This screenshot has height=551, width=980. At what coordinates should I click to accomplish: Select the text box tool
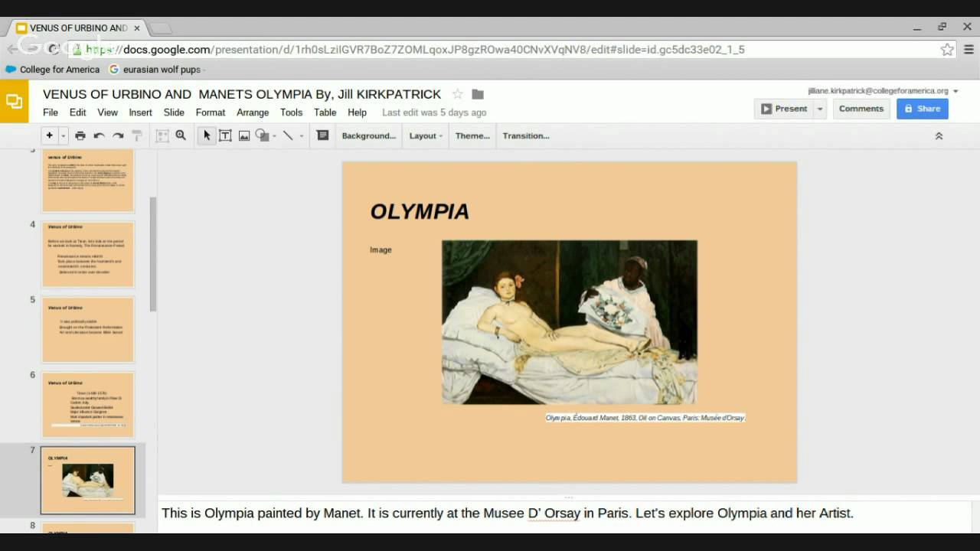tap(225, 135)
